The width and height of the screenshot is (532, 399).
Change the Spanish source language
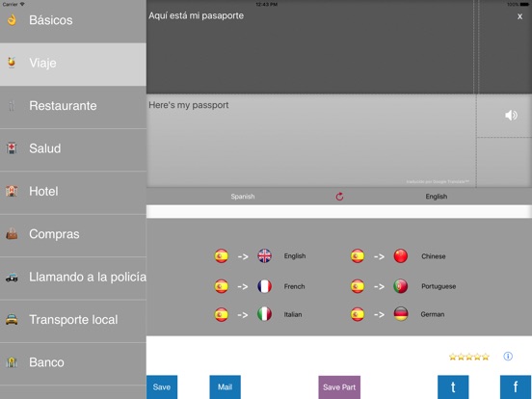coord(243,197)
